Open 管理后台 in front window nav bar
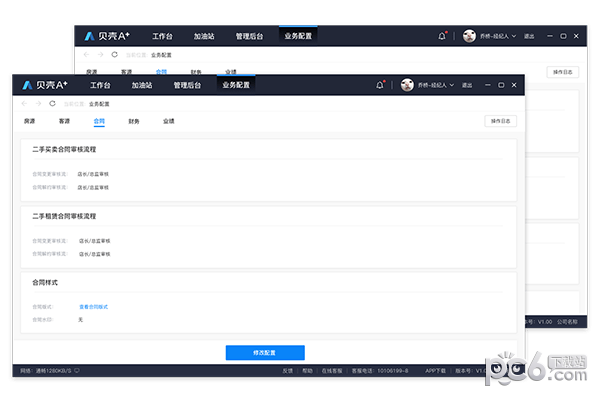 (187, 85)
